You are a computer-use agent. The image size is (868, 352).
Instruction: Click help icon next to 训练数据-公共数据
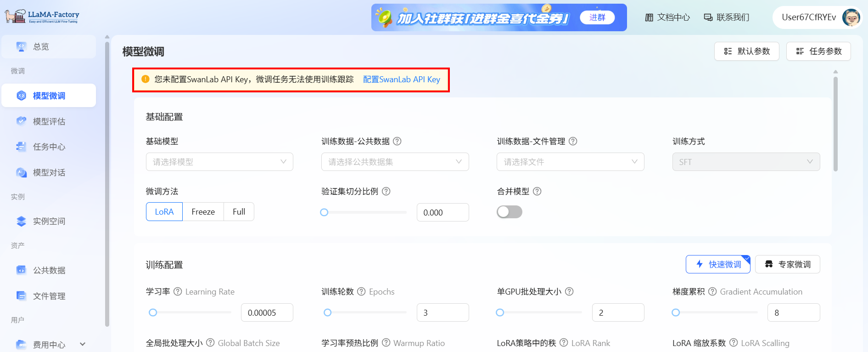[398, 142]
